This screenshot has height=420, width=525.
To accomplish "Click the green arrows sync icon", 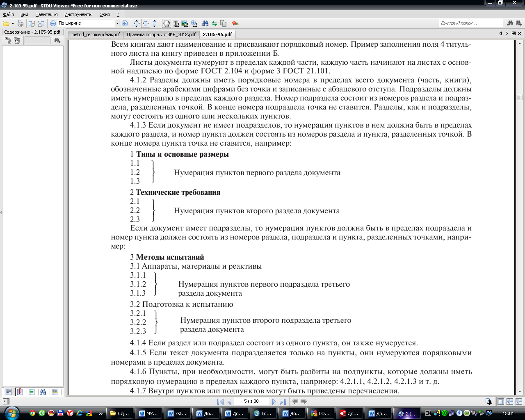I will point(214,23).
